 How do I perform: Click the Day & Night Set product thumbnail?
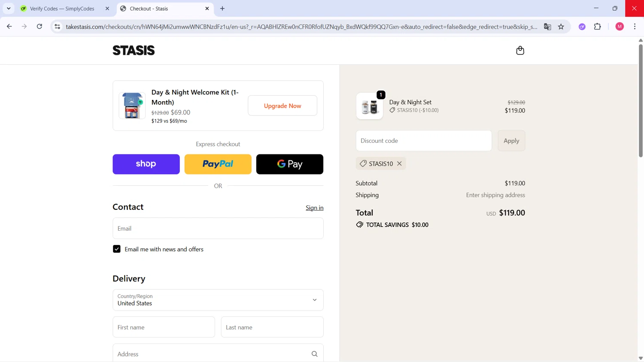(x=370, y=106)
